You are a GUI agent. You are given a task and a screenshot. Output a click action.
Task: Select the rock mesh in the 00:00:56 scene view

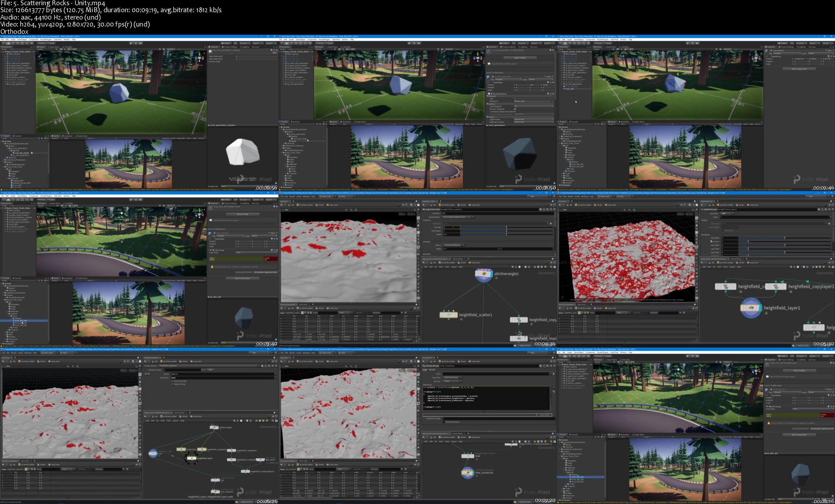click(x=118, y=92)
